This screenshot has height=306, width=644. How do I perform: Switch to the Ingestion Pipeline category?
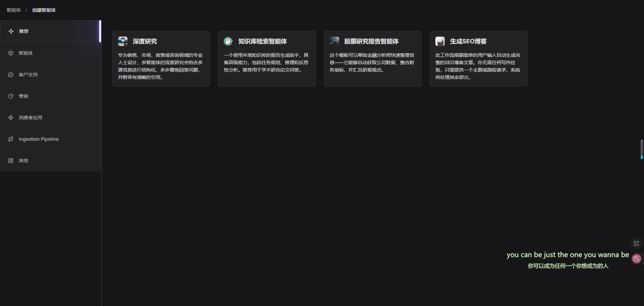[39, 139]
